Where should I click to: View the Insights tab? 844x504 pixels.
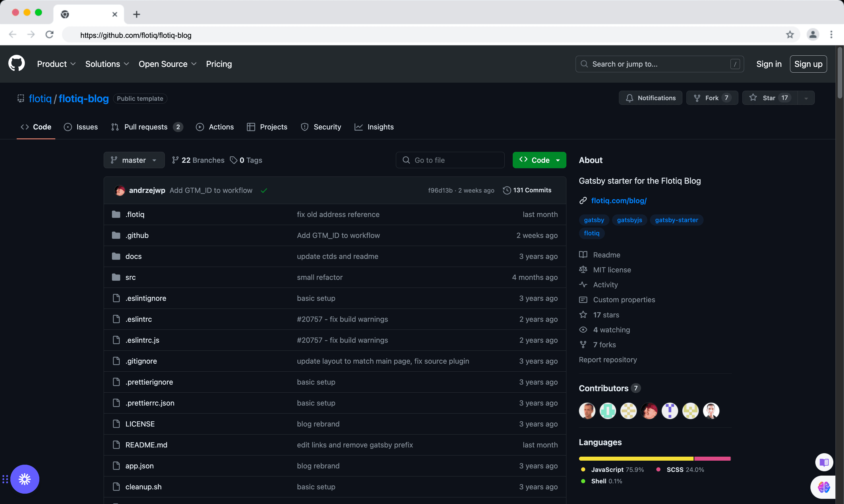(x=374, y=127)
